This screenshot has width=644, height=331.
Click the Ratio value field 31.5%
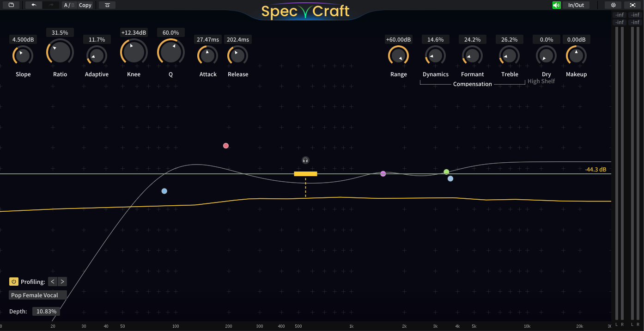pos(60,33)
